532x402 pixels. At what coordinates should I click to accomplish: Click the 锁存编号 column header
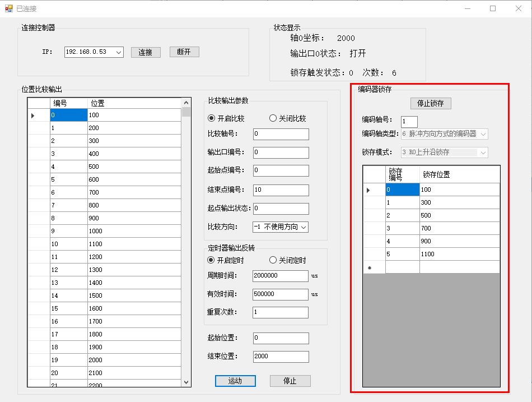pos(403,175)
